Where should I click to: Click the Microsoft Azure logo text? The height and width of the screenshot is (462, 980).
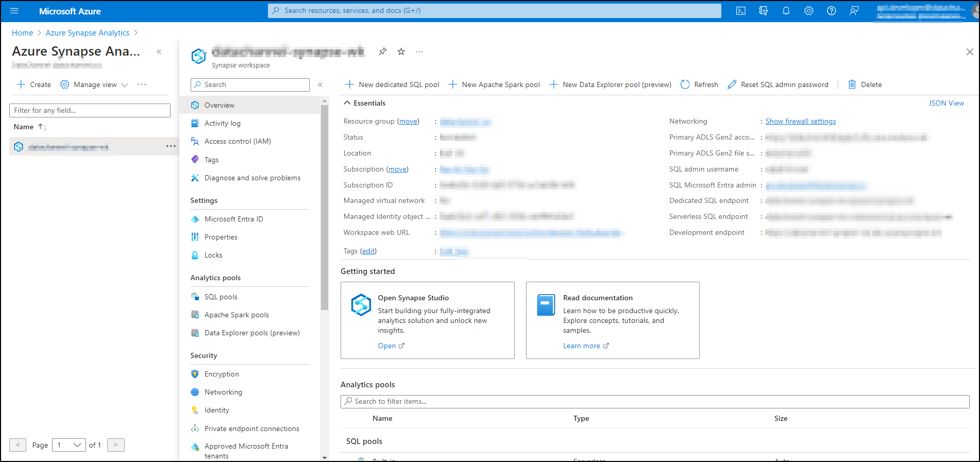point(70,11)
